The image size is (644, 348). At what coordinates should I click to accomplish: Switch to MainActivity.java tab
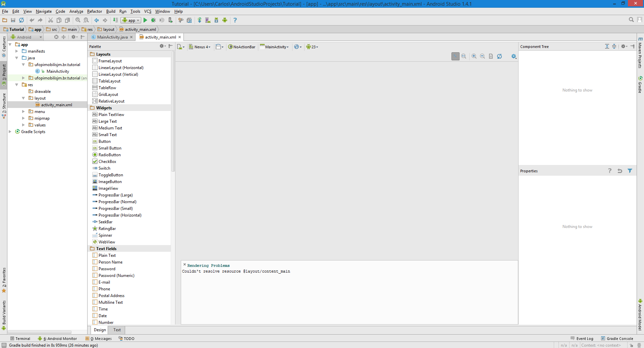[x=112, y=37]
